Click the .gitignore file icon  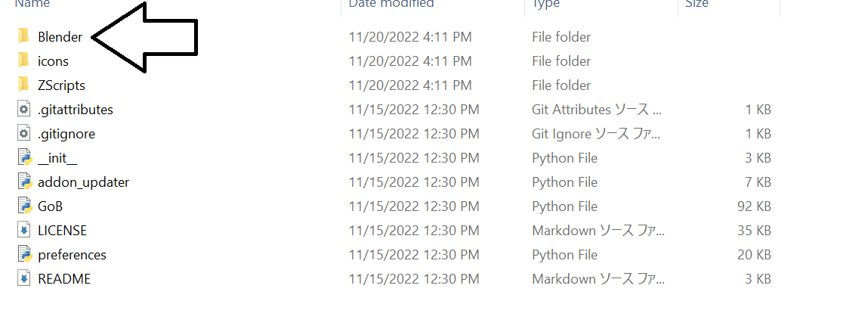[x=23, y=133]
